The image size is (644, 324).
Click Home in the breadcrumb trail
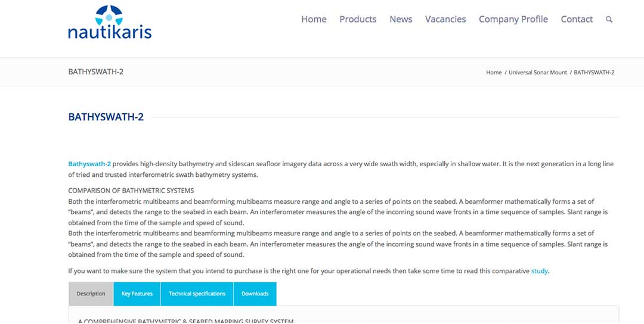pos(494,72)
